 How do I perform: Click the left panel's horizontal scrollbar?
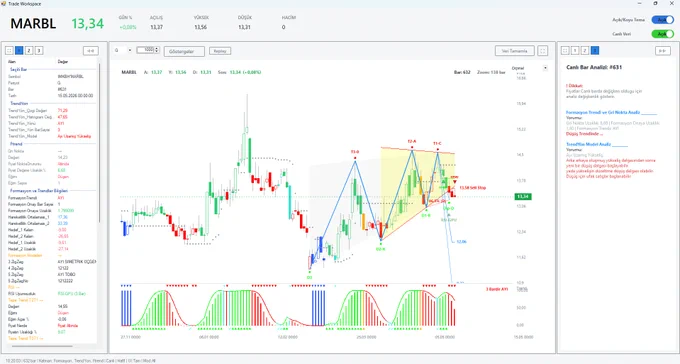tap(42, 346)
